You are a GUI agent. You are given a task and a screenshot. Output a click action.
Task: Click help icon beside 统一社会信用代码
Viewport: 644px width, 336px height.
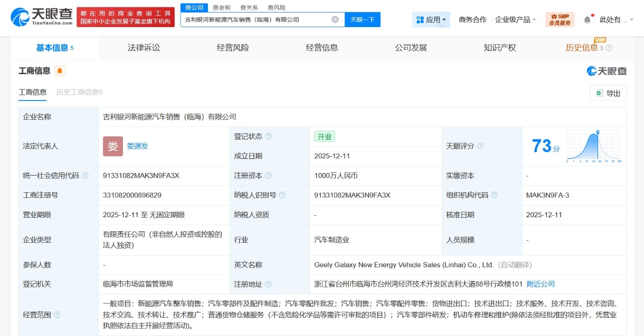pos(85,176)
